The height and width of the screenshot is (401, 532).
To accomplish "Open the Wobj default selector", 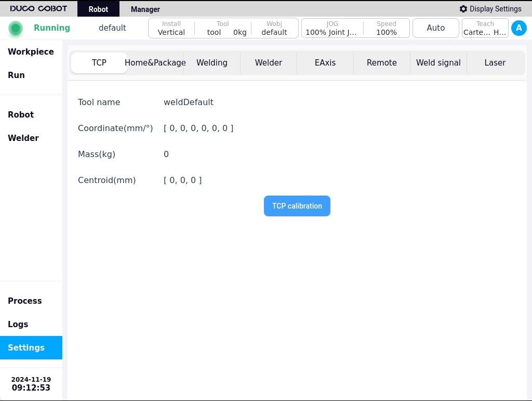I will click(x=274, y=28).
